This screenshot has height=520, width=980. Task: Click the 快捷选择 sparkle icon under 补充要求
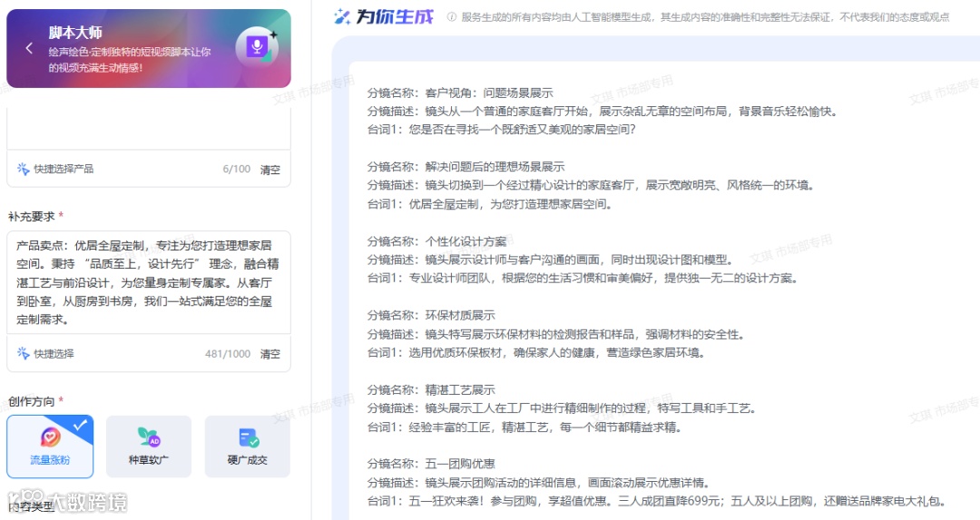point(23,353)
